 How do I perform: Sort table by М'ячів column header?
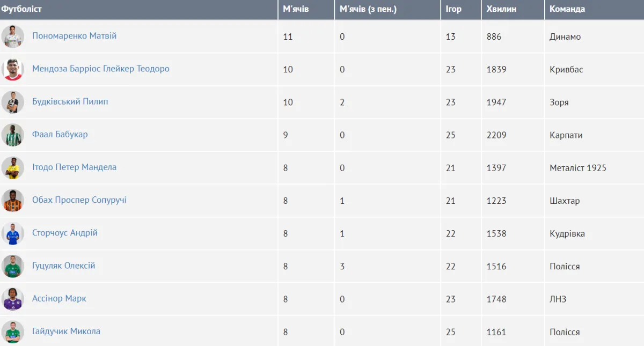(x=296, y=9)
